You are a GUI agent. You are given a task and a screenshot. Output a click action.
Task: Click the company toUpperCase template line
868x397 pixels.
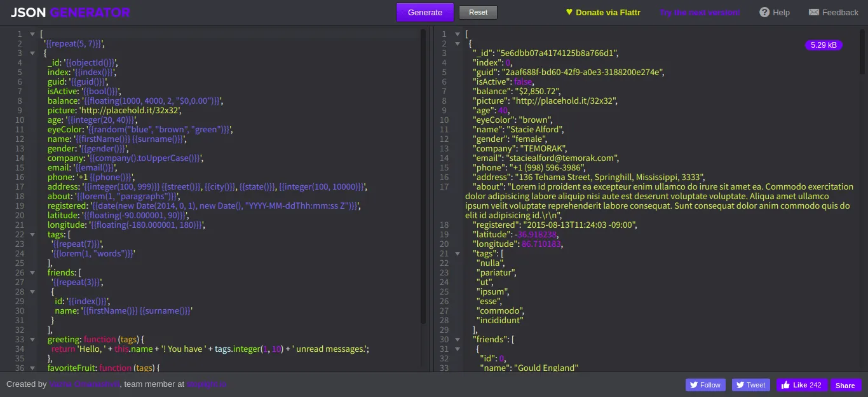coord(126,158)
